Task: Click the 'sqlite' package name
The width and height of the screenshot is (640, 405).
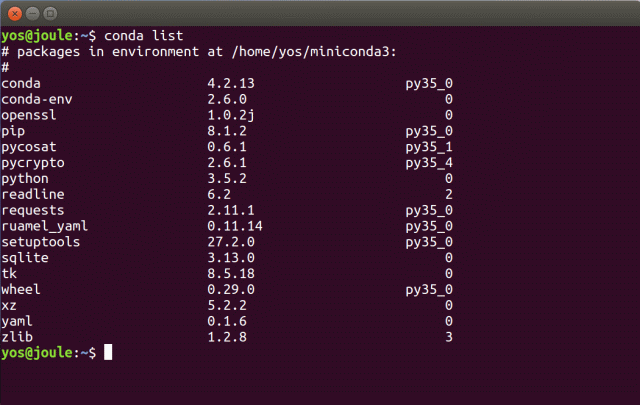Action: (26, 258)
